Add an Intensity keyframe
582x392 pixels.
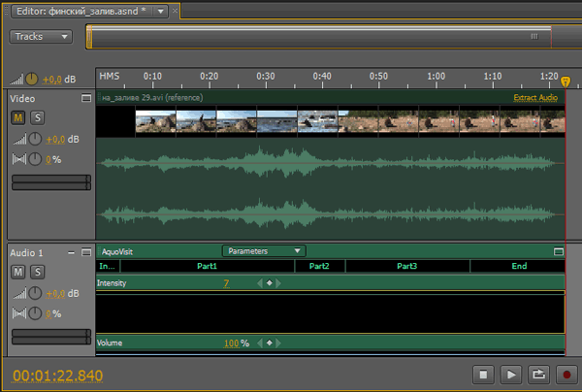pyautogui.click(x=270, y=283)
